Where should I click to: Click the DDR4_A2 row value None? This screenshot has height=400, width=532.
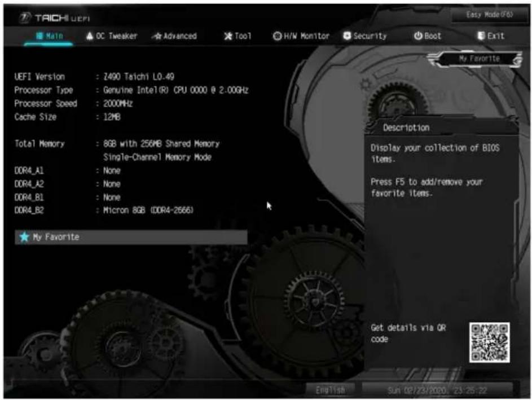pos(112,184)
